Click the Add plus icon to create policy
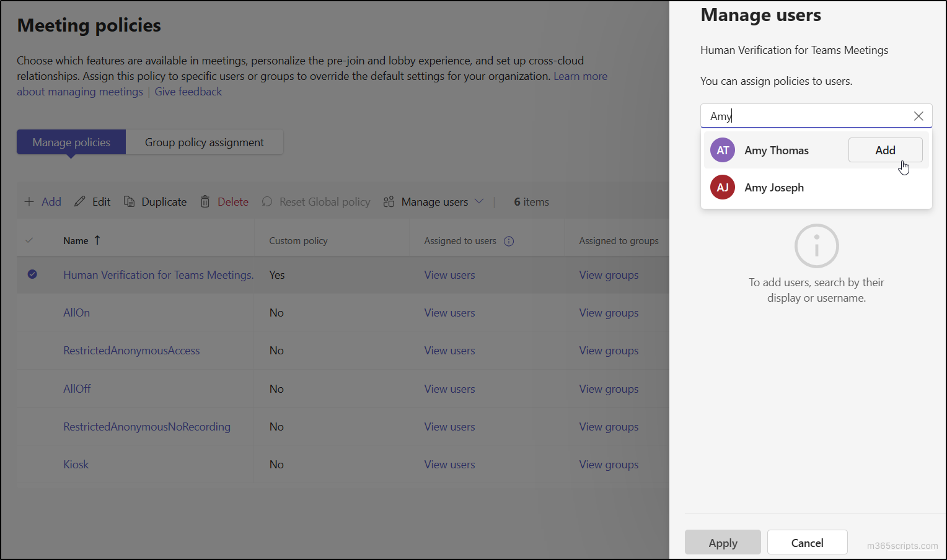The image size is (947, 560). click(29, 201)
